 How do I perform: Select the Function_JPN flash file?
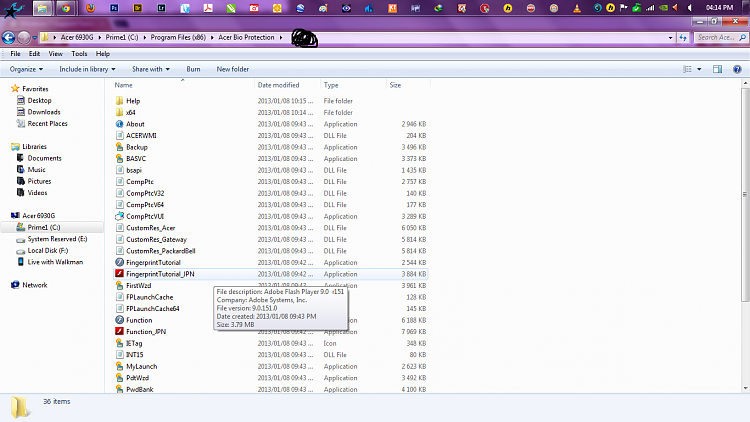(146, 332)
